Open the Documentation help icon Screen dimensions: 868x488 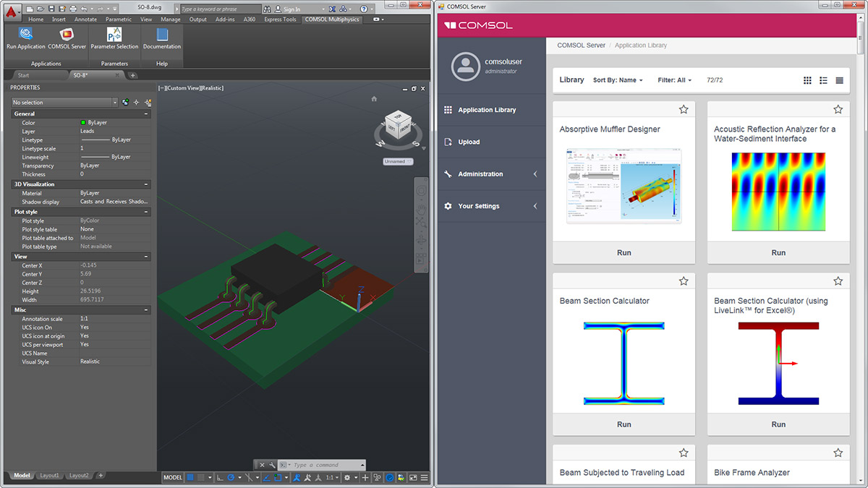(162, 35)
